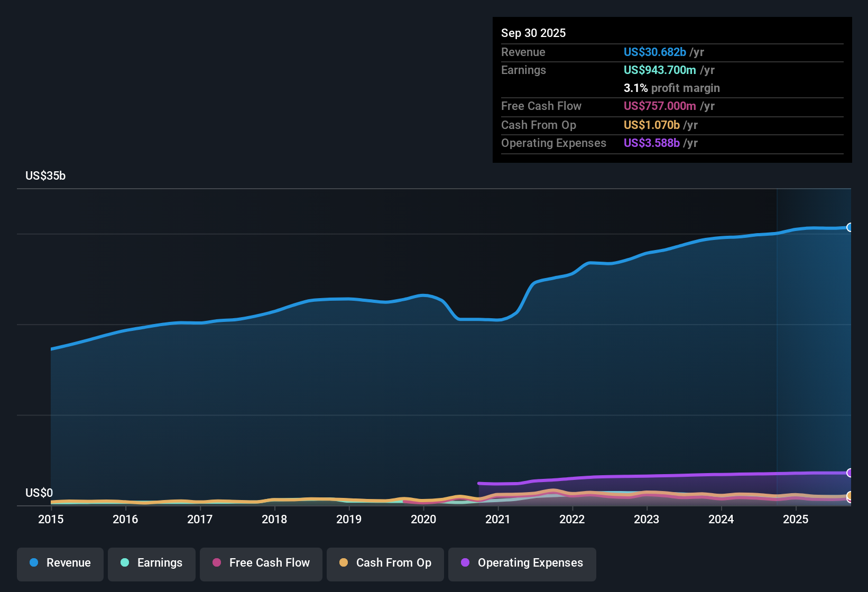This screenshot has width=868, height=592.
Task: Toggle the Revenue series via its legend item
Action: (60, 563)
